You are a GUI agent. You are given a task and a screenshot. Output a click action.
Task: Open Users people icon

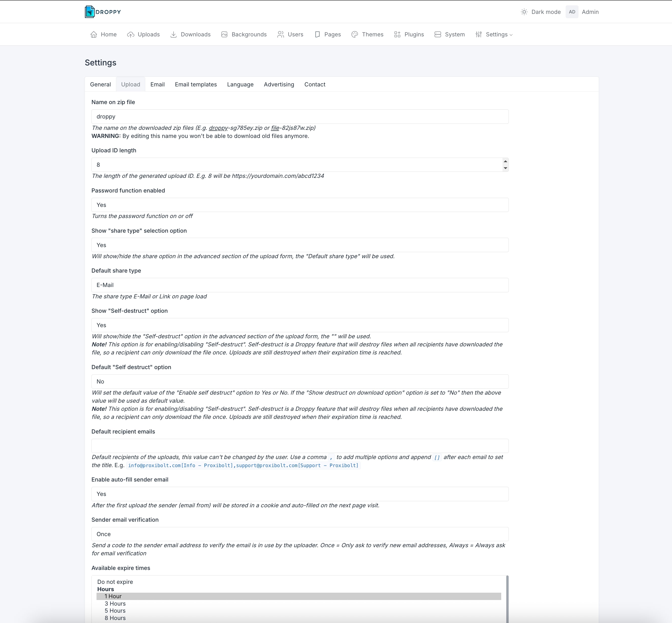click(x=280, y=34)
